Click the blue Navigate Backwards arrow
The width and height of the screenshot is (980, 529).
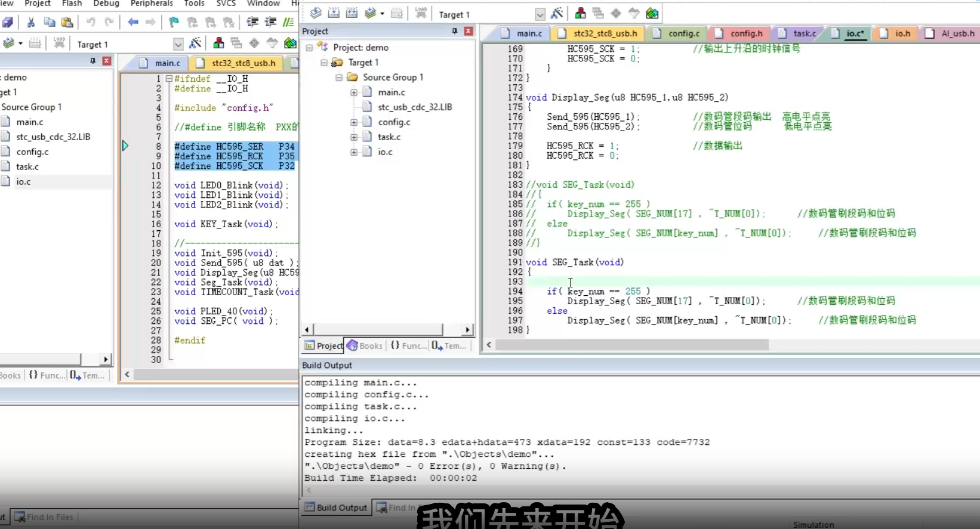point(133,22)
